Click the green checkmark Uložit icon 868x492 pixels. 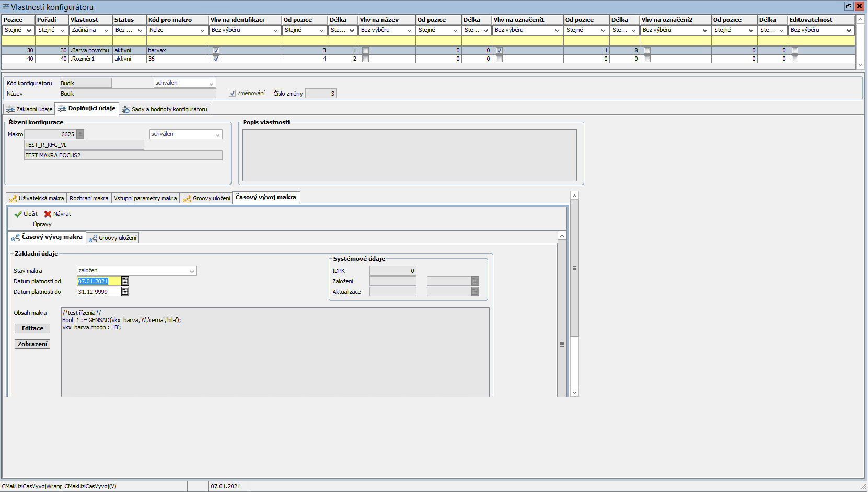point(18,214)
